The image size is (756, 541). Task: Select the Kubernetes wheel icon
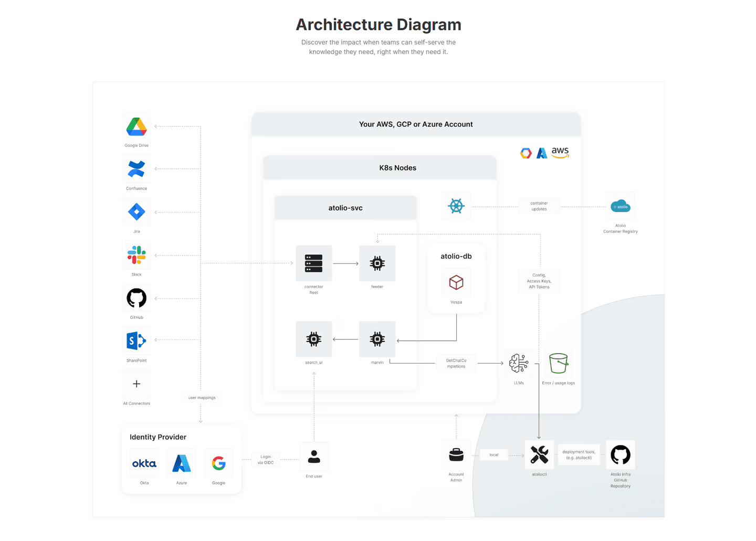(456, 206)
